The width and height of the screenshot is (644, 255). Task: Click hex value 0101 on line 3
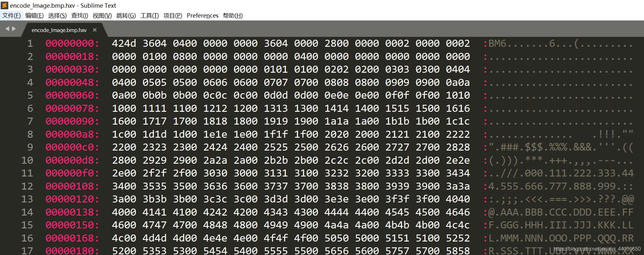276,69
